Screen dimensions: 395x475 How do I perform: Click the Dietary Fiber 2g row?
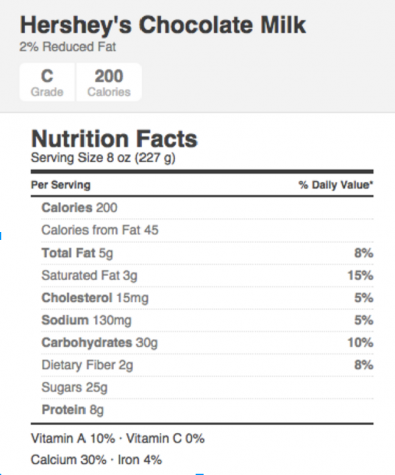[207, 365]
